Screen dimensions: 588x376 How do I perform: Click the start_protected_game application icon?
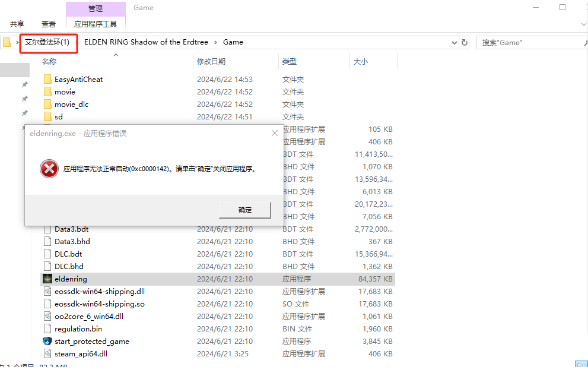(47, 341)
